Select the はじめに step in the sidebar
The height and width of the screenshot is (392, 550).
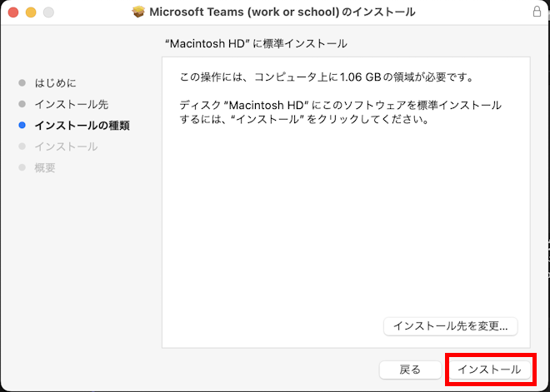point(55,82)
